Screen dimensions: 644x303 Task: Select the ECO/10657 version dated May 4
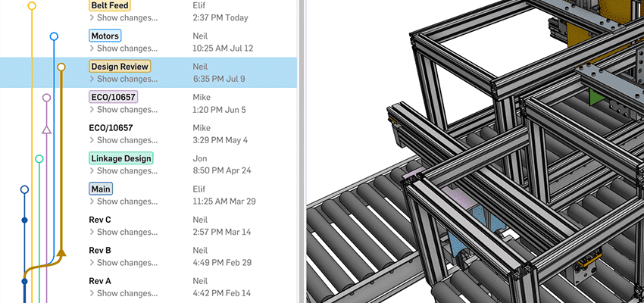[x=111, y=128]
